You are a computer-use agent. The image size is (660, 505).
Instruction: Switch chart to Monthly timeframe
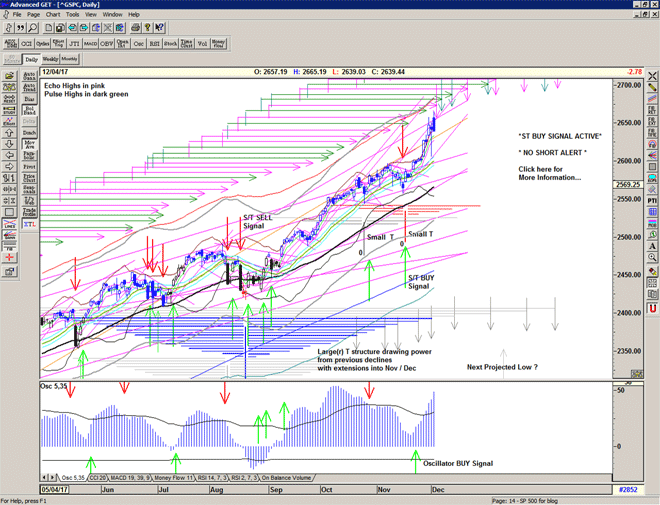tap(69, 60)
